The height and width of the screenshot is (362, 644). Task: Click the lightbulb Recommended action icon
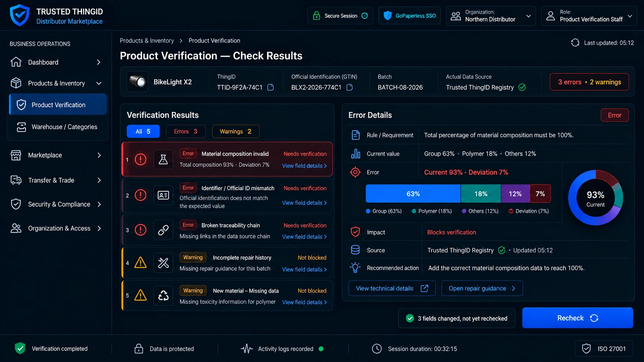coord(355,268)
